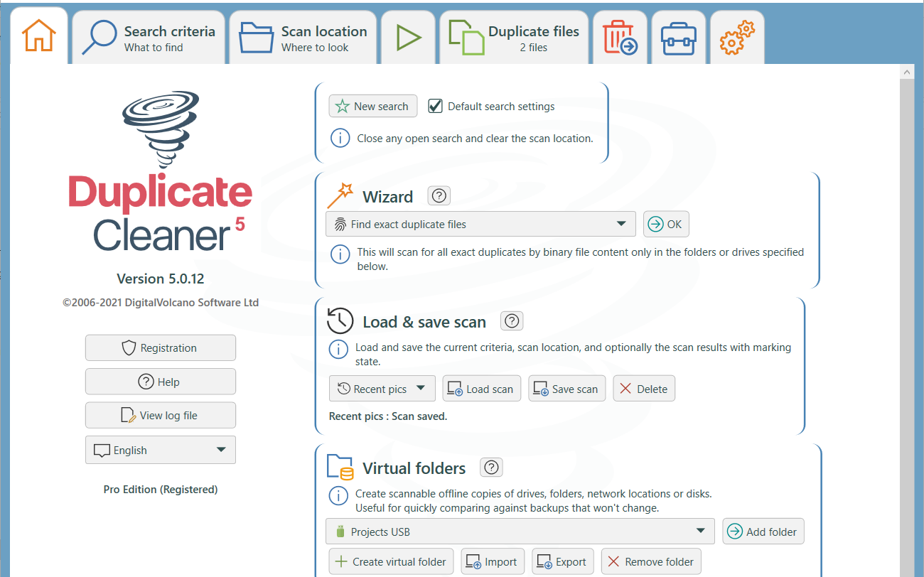Screen dimensions: 924x577
Task: Open the English language dropdown
Action: point(161,450)
